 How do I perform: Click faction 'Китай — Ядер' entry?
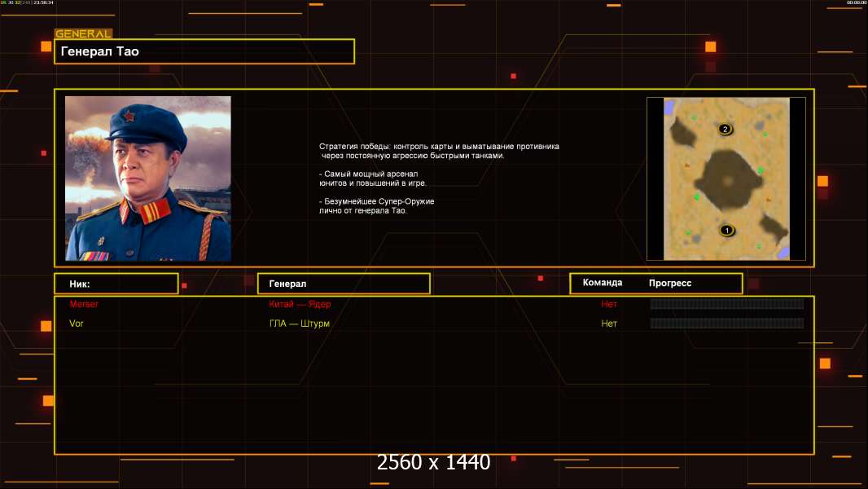pos(300,304)
